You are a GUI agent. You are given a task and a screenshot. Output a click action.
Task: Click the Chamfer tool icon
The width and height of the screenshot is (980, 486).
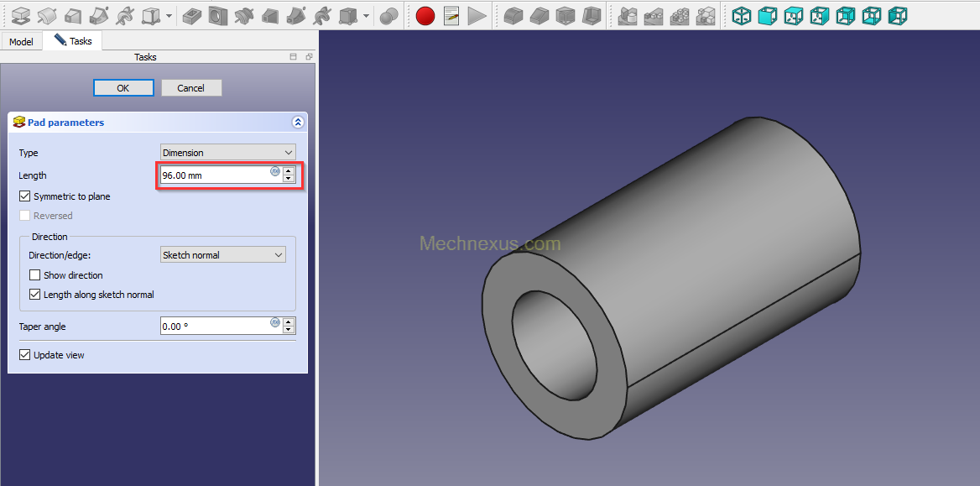coord(540,15)
